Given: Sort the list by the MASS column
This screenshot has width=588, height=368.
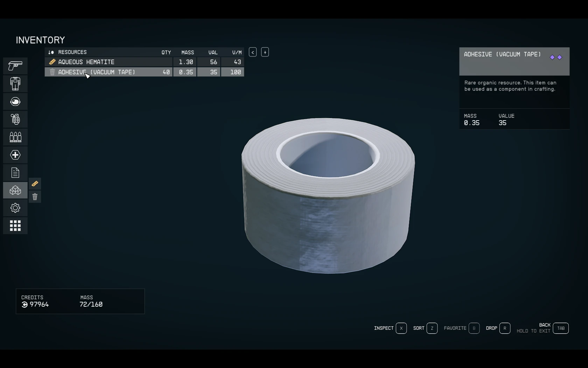Looking at the screenshot, I should point(188,52).
